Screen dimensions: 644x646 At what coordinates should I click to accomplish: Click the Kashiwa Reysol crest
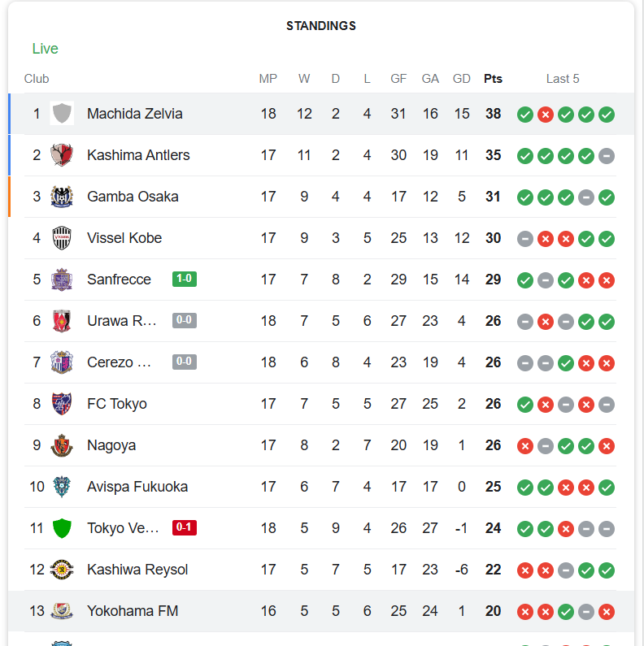(x=62, y=570)
